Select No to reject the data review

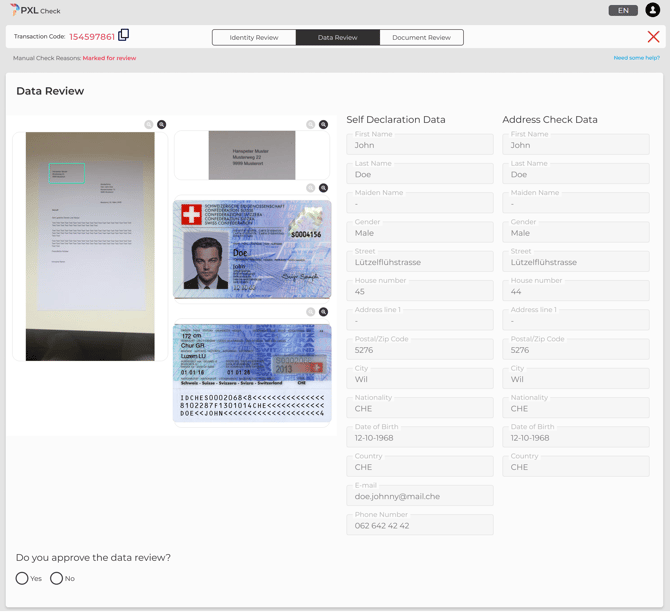(x=56, y=578)
